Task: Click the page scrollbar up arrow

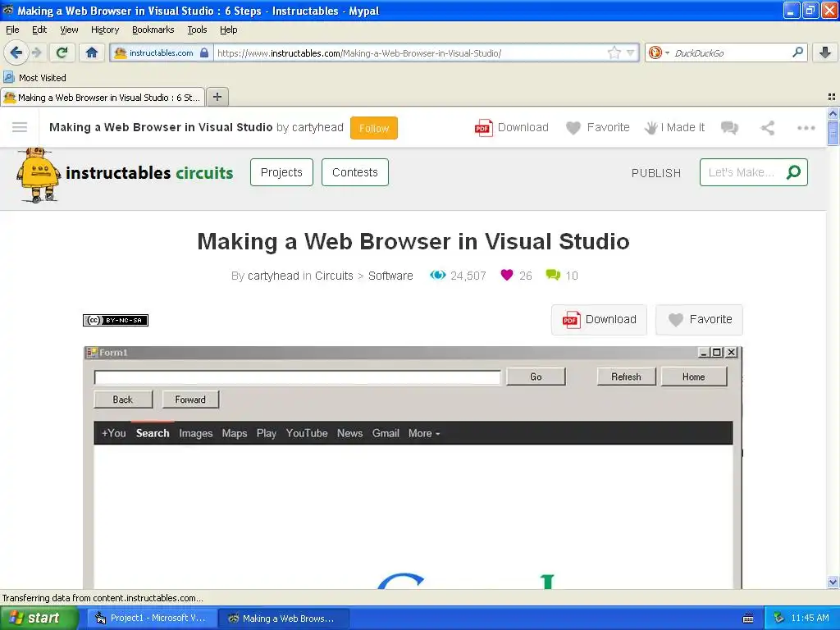Action: pos(833,113)
